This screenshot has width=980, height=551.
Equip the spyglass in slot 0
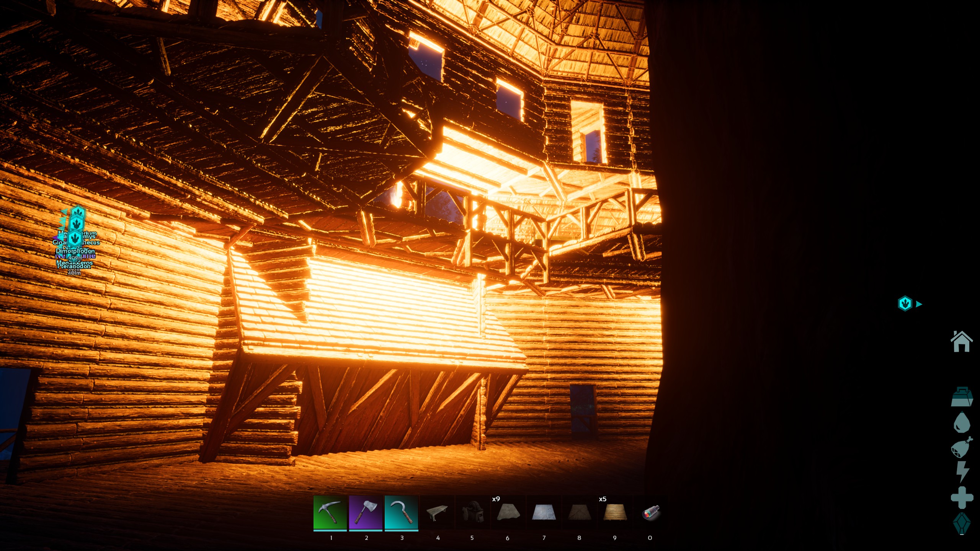point(650,513)
